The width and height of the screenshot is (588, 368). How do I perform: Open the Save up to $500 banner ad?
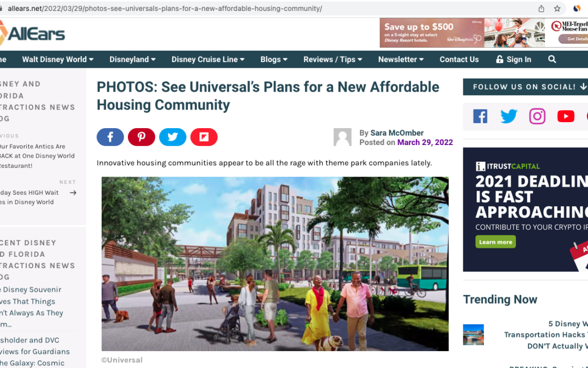coord(432,33)
